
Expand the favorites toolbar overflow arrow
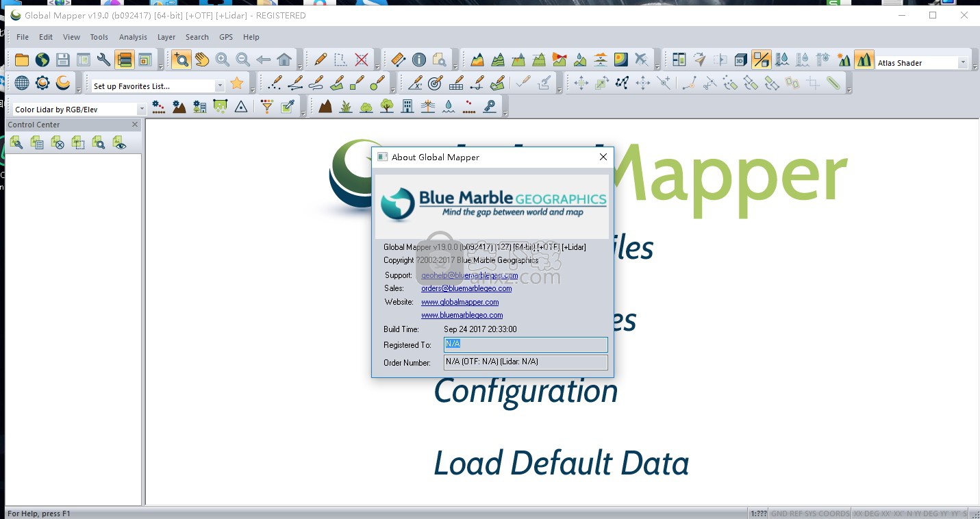253,90
